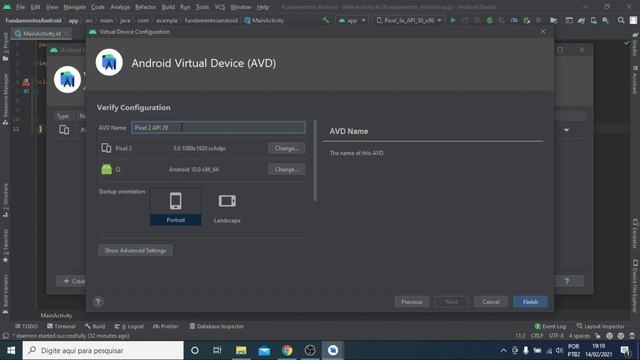Open the UTF-8 encoding selector
The height and width of the screenshot is (360, 640).
(556, 336)
